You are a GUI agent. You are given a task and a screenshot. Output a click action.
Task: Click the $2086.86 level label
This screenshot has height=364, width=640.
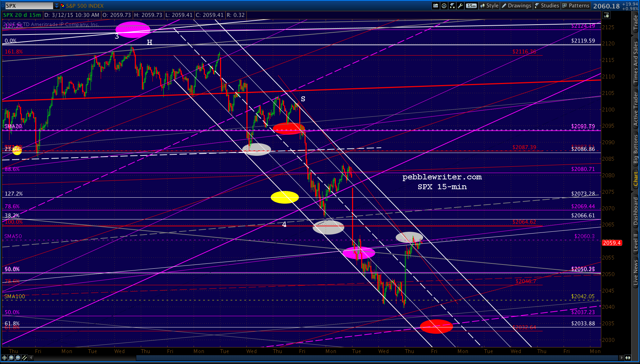[583, 149]
